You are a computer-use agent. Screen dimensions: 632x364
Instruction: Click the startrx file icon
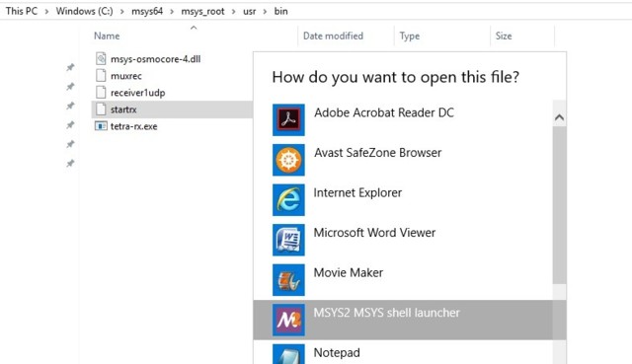[101, 109]
